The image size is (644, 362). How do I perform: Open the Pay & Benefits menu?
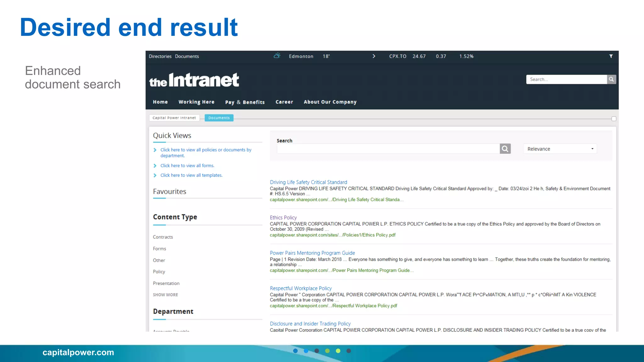pyautogui.click(x=245, y=102)
